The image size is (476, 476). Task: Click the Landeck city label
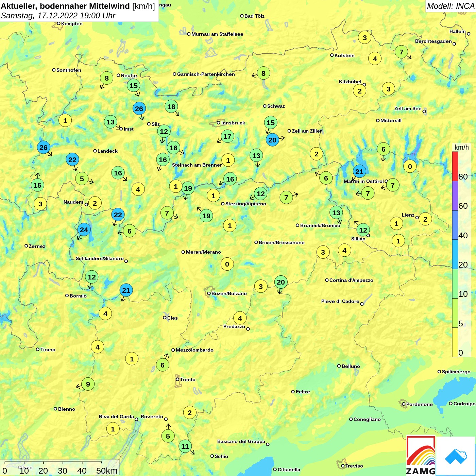pyautogui.click(x=107, y=151)
